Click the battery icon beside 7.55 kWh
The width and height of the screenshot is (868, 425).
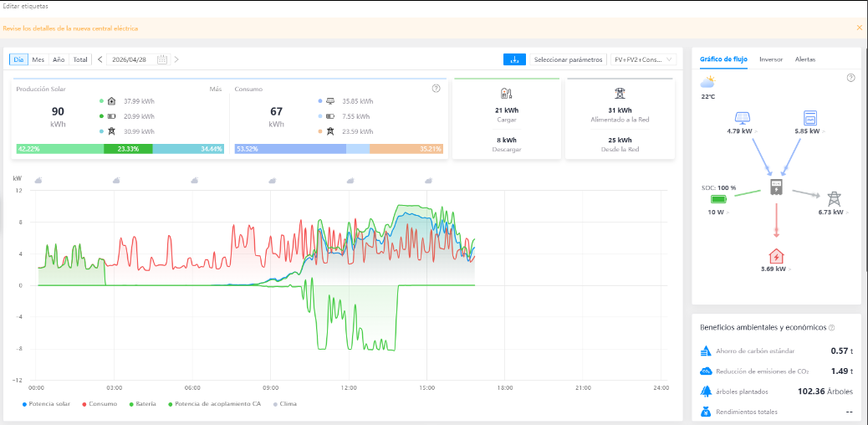pyautogui.click(x=330, y=116)
